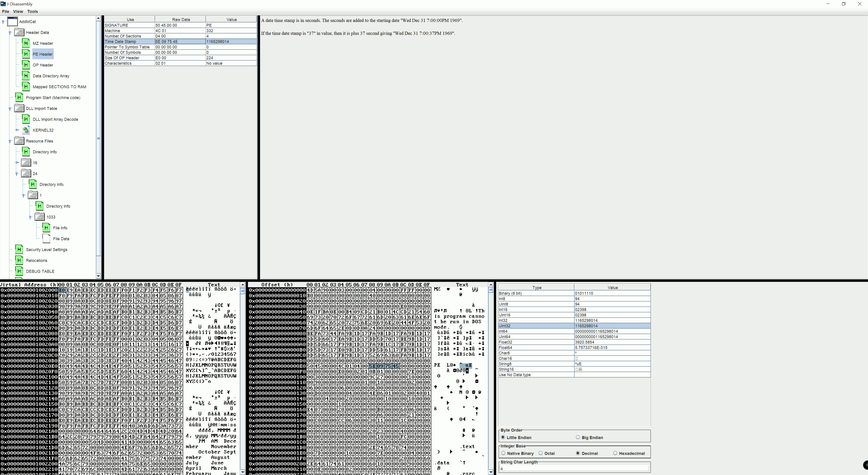Collapse the Resource Files tree node
This screenshot has height=475, width=868.
(x=10, y=141)
